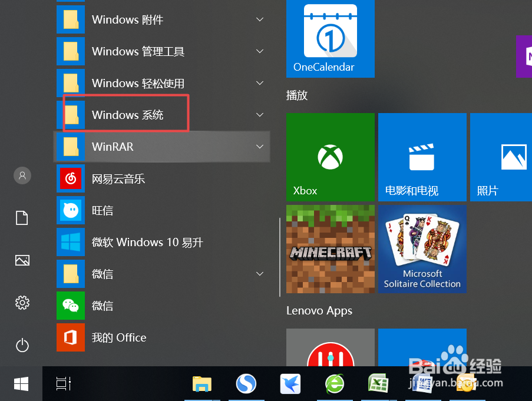
Task: Open Documents from the sidebar icon
Action: tap(22, 218)
